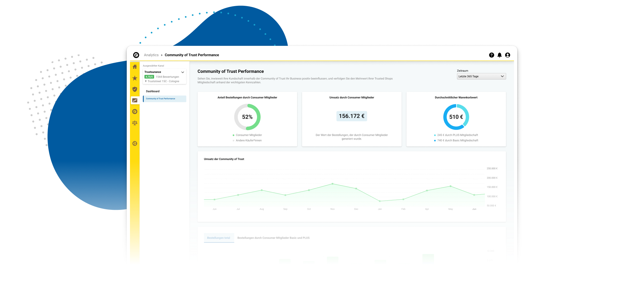Click the Trusted Shops logo icon
644x281 pixels.
point(136,55)
